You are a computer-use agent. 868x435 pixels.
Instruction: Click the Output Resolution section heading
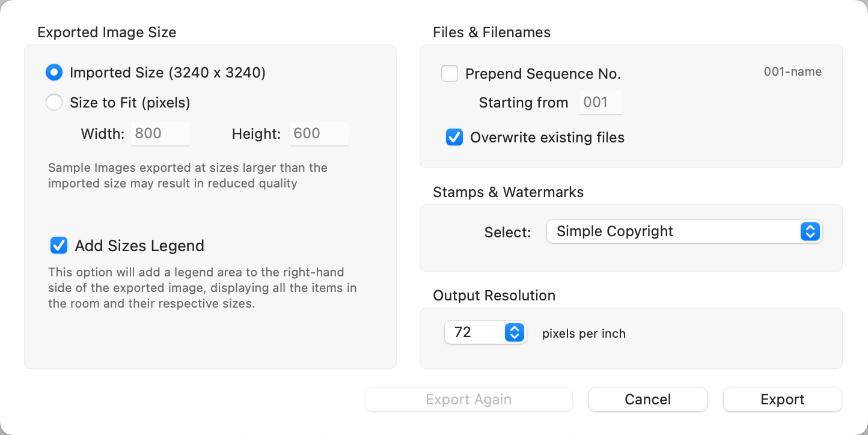tap(494, 296)
